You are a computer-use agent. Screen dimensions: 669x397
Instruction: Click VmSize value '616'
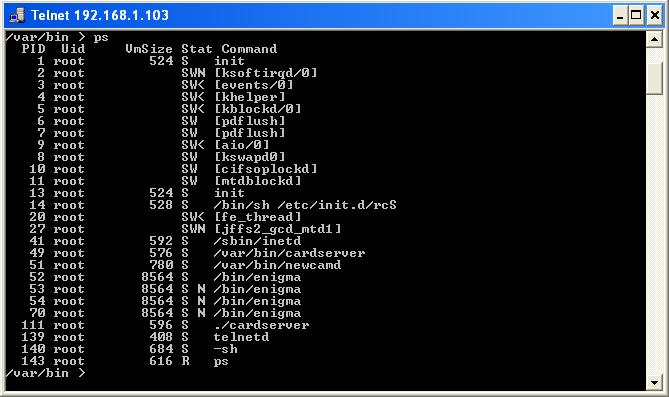coord(161,361)
